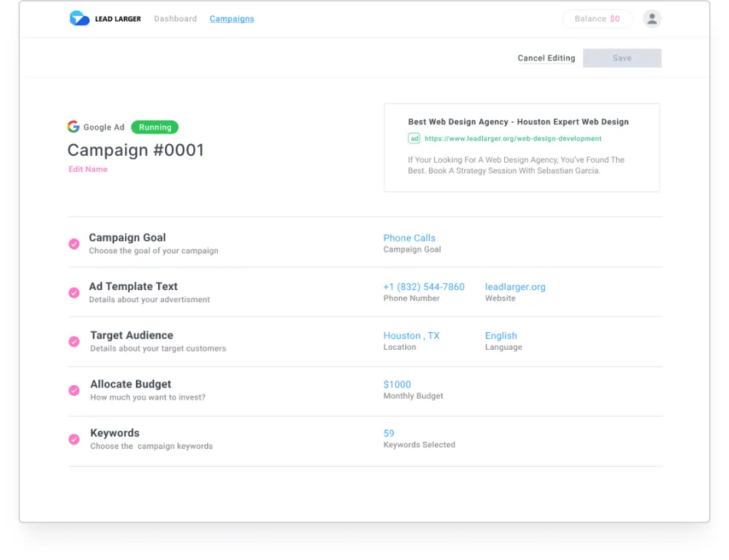Click the Allocate Budget heading
This screenshot has height=560, width=729.
pyautogui.click(x=130, y=384)
